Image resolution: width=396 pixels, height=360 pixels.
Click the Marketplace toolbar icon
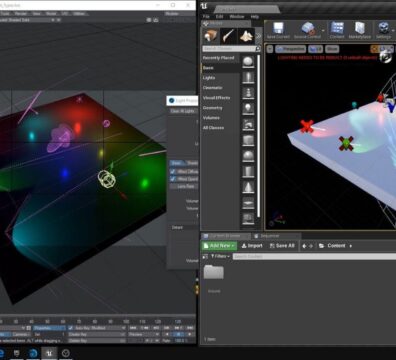[x=360, y=29]
